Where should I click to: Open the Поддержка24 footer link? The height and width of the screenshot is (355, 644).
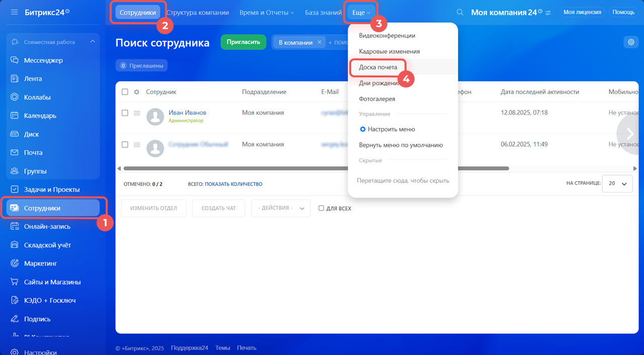(190, 348)
